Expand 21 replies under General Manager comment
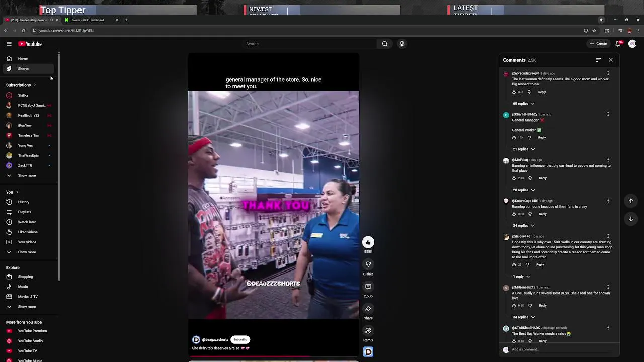Image resolution: width=644 pixels, height=362 pixels. 524,149
